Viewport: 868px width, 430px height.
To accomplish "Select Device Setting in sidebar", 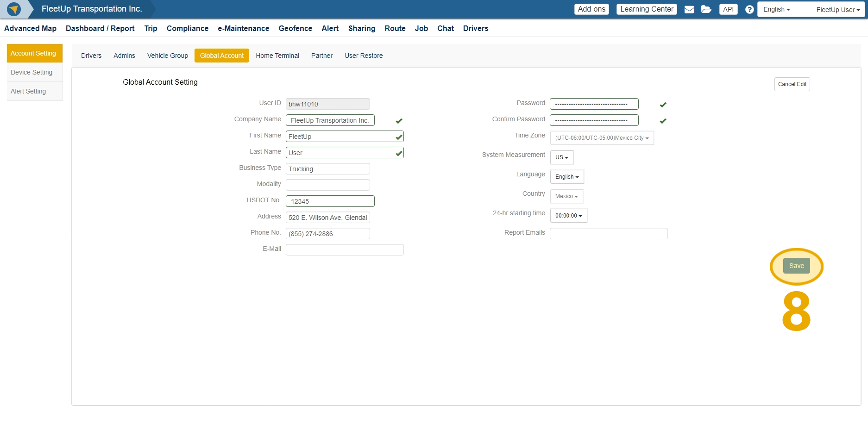I will click(x=35, y=72).
